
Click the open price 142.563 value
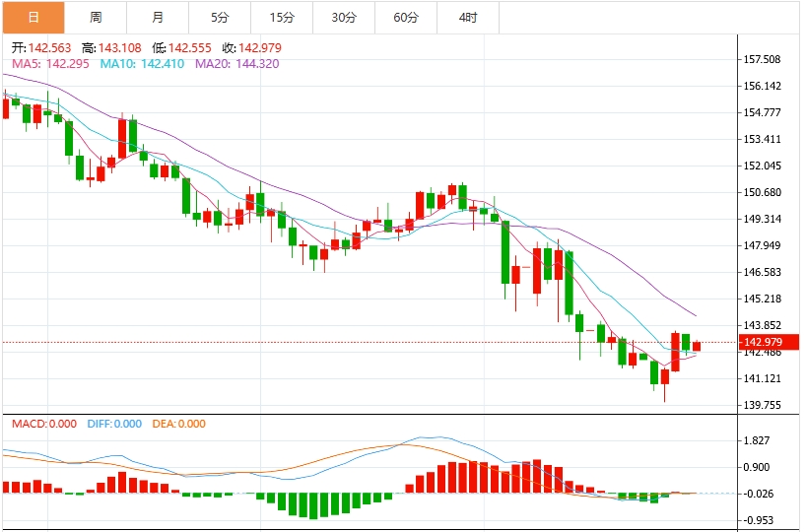pyautogui.click(x=49, y=48)
